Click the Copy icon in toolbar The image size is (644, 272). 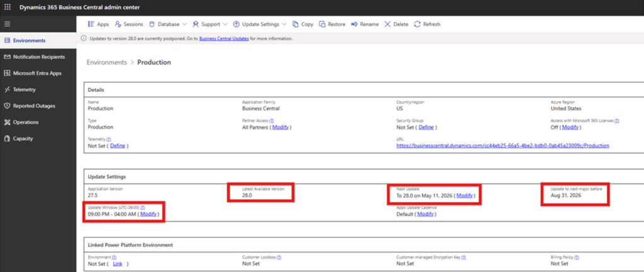pos(296,24)
